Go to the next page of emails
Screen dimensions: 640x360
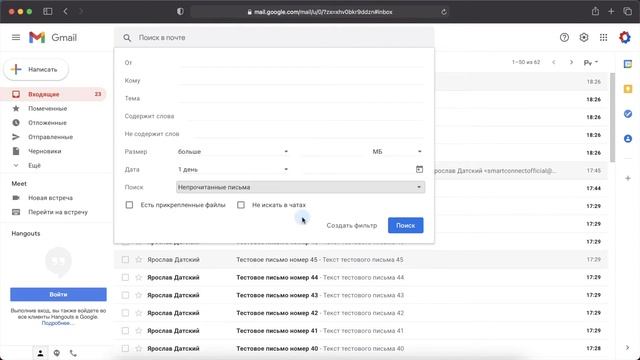click(x=571, y=62)
